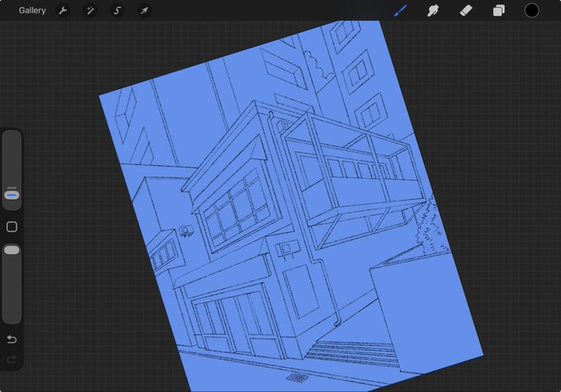
Task: Select the Brush tool
Action: [x=400, y=11]
